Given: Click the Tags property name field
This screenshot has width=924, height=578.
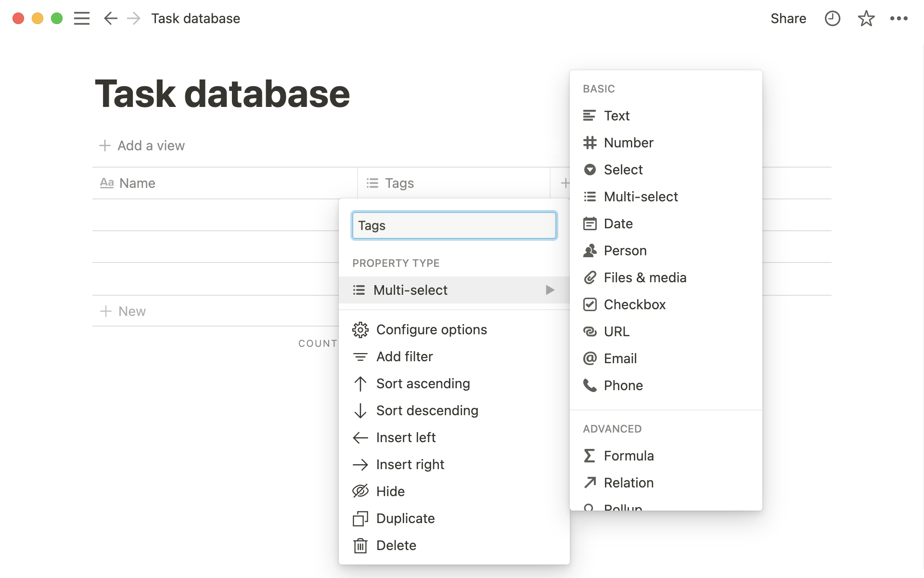Looking at the screenshot, I should pos(454,225).
